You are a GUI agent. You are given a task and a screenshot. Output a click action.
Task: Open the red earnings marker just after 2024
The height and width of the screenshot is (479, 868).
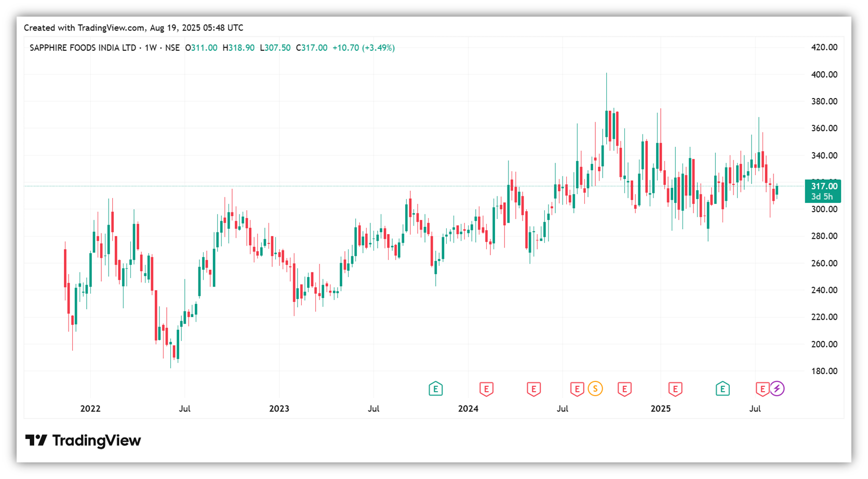pyautogui.click(x=486, y=389)
